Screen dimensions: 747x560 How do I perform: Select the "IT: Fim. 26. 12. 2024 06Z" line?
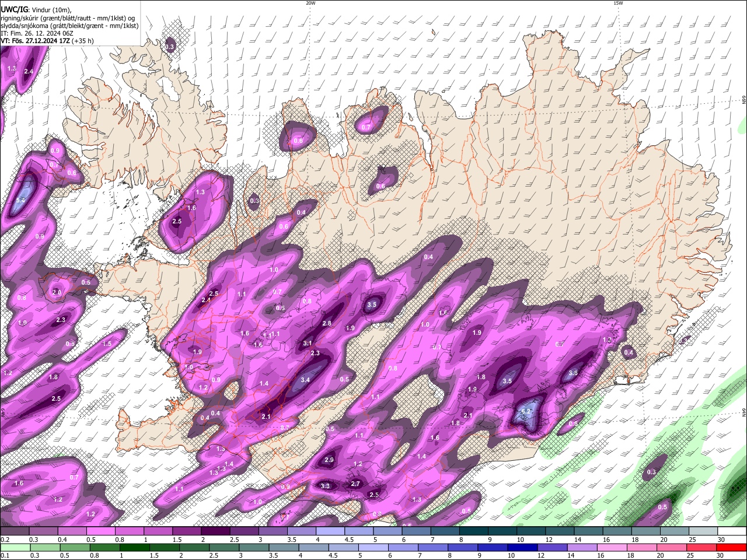tap(37, 33)
